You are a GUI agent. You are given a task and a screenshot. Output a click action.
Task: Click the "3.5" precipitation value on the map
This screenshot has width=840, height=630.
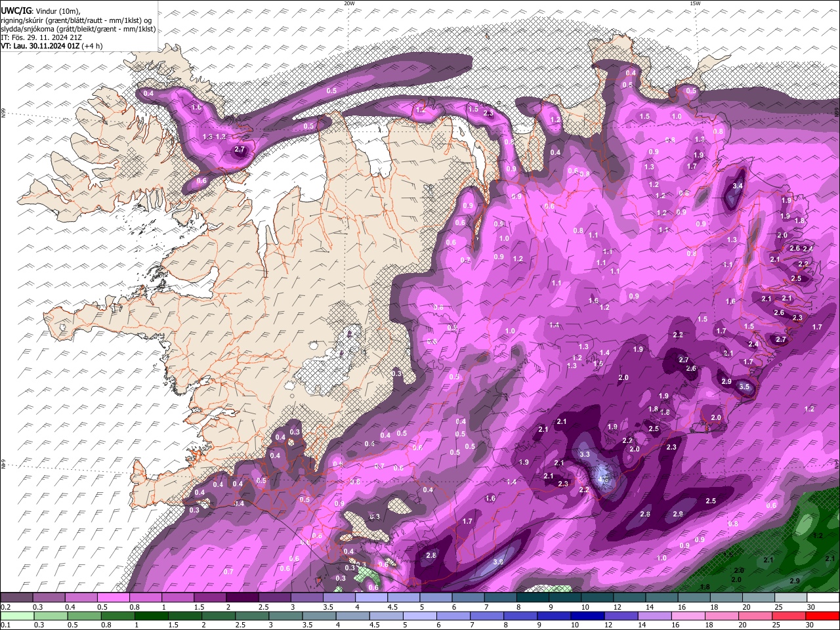pyautogui.click(x=744, y=387)
